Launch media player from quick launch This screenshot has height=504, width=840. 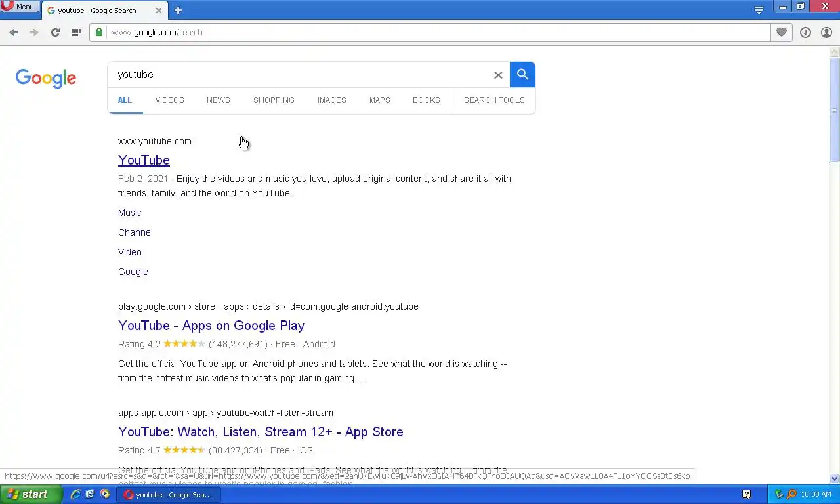click(x=105, y=495)
